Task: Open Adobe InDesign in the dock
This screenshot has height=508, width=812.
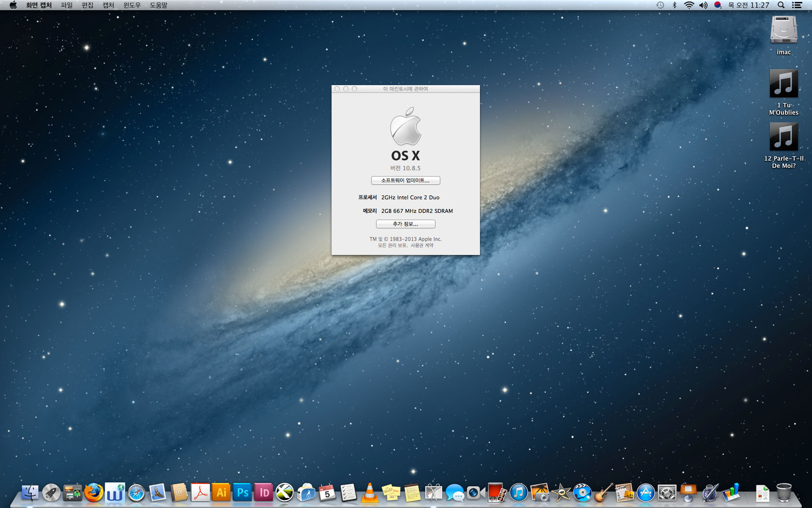Action: 264,493
